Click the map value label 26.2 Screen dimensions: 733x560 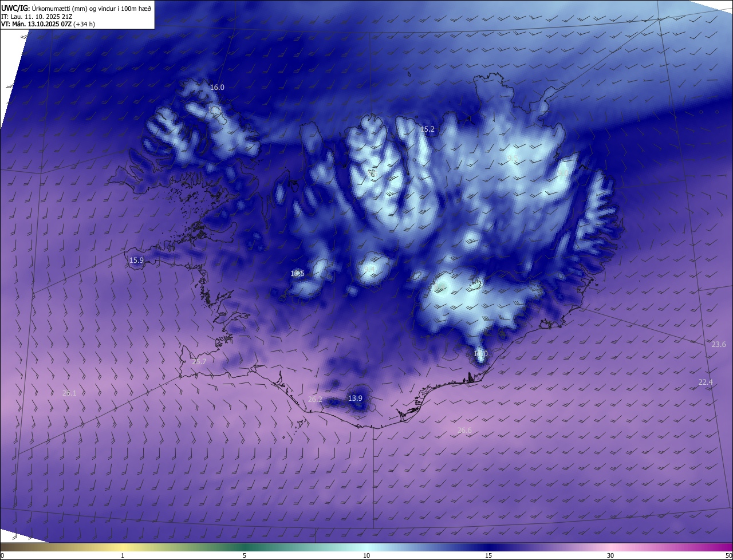315,400
